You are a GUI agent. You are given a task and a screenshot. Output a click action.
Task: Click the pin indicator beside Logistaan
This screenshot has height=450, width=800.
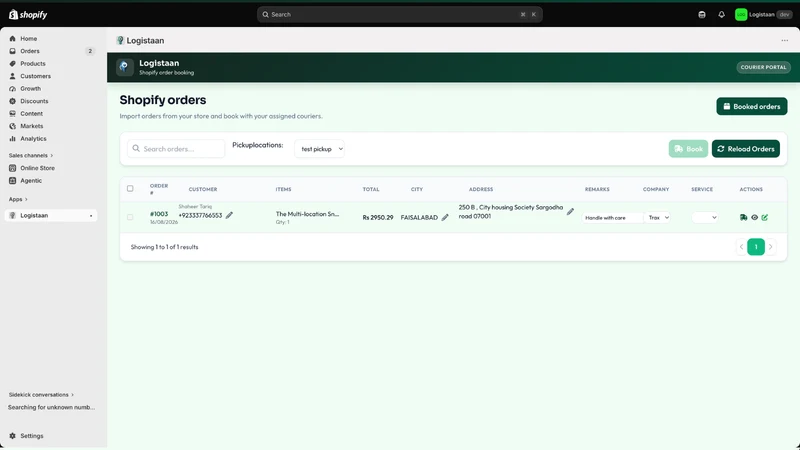point(91,216)
